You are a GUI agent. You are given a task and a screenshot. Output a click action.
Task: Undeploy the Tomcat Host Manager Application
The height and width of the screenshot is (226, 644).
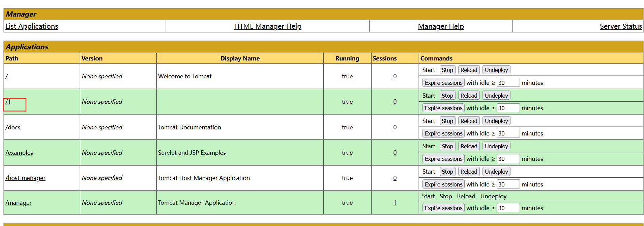pos(496,172)
